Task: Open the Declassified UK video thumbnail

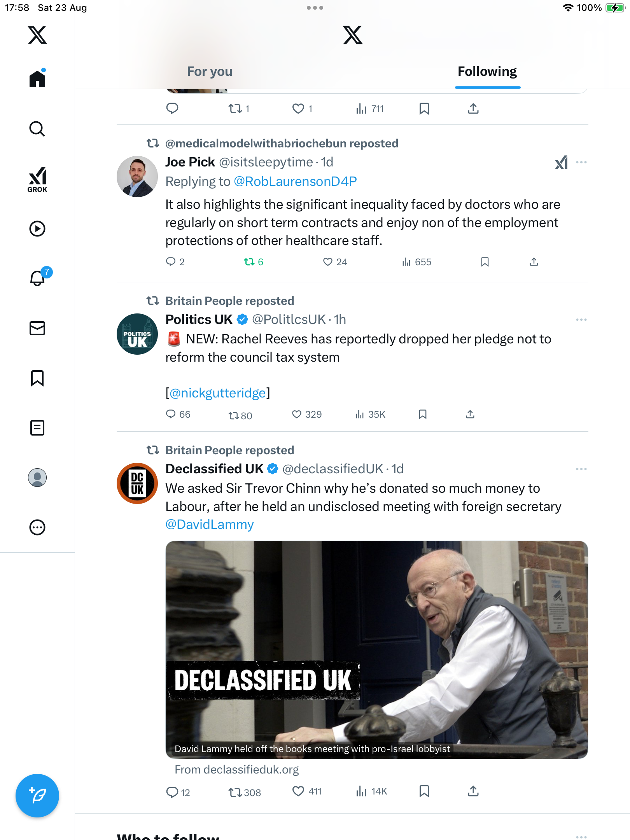Action: (x=376, y=649)
